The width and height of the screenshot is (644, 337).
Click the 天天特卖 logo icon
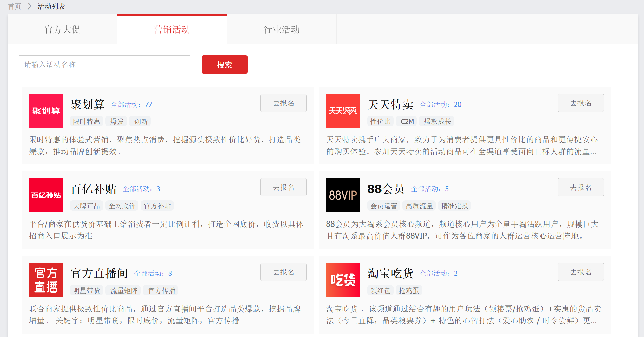pos(343,111)
